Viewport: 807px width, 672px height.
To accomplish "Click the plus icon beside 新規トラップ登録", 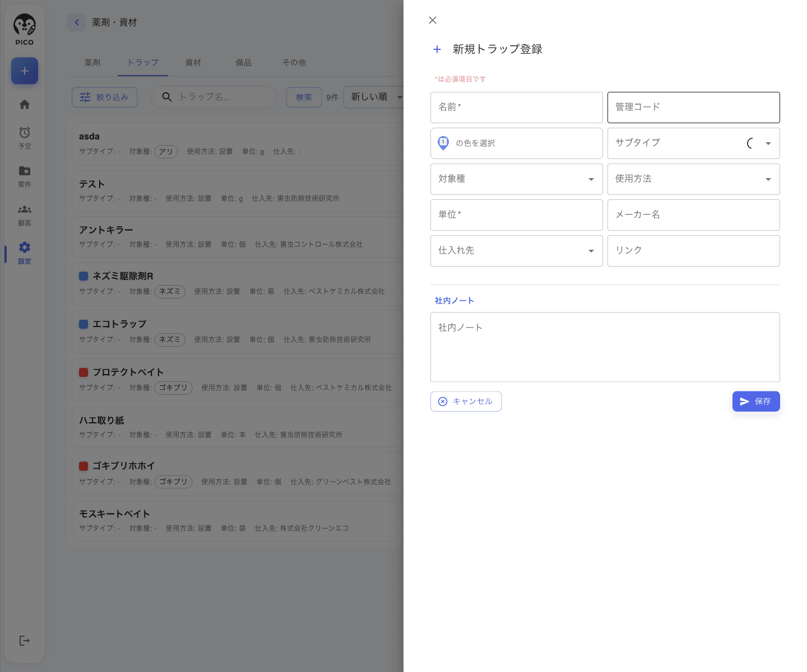I will click(x=437, y=49).
